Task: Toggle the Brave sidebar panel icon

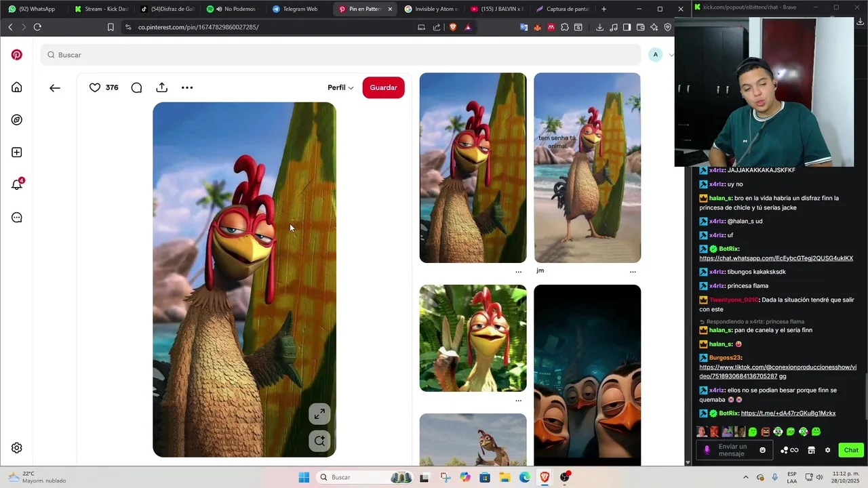Action: 627,27
